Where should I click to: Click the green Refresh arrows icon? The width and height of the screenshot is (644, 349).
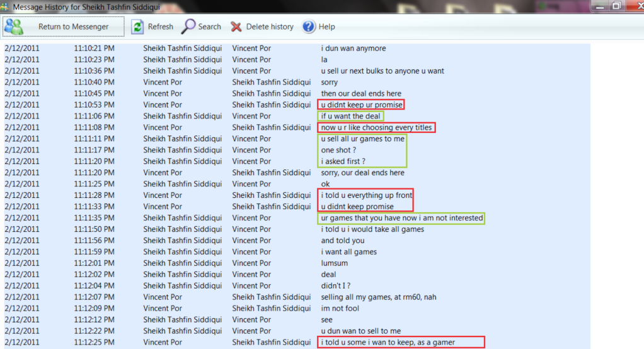(x=137, y=26)
